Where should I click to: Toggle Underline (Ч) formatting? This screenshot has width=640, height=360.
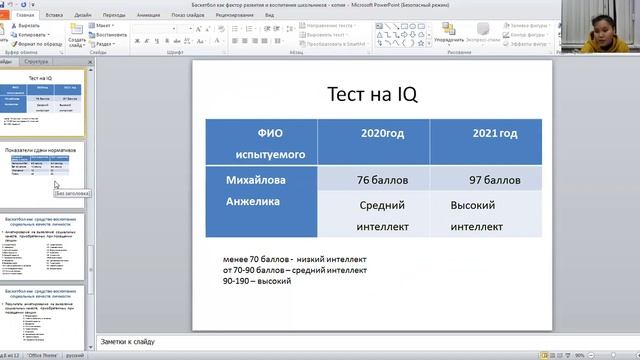point(157,41)
